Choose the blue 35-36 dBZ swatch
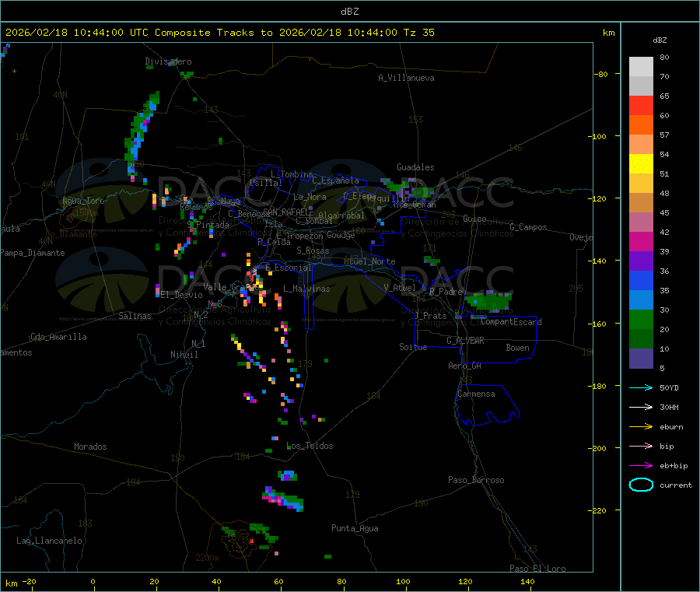This screenshot has width=700, height=592. (641, 280)
